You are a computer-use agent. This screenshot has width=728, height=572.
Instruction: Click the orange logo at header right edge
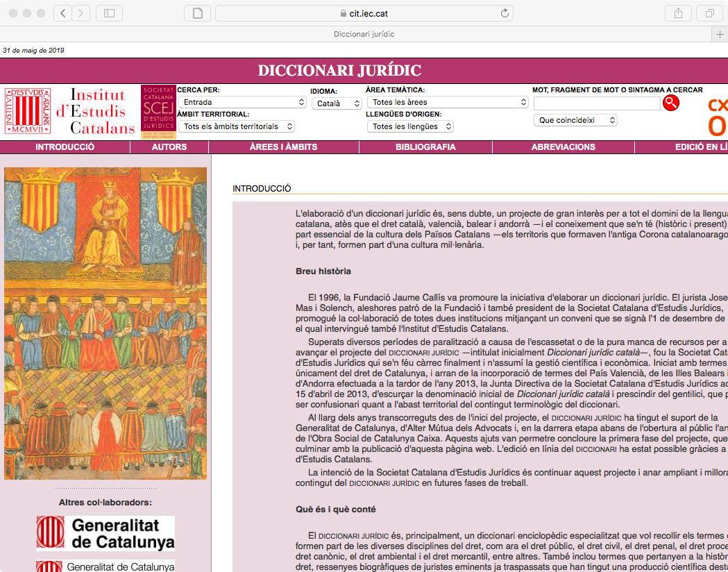pyautogui.click(x=718, y=116)
